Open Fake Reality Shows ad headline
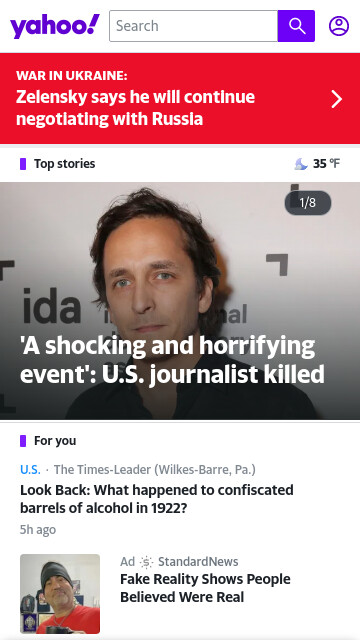The width and height of the screenshot is (360, 640). [x=205, y=588]
